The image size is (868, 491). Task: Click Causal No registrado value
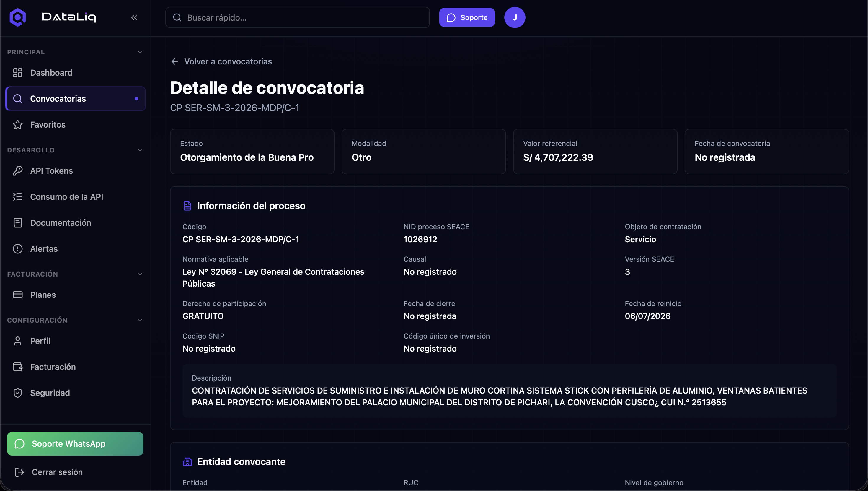tap(430, 272)
